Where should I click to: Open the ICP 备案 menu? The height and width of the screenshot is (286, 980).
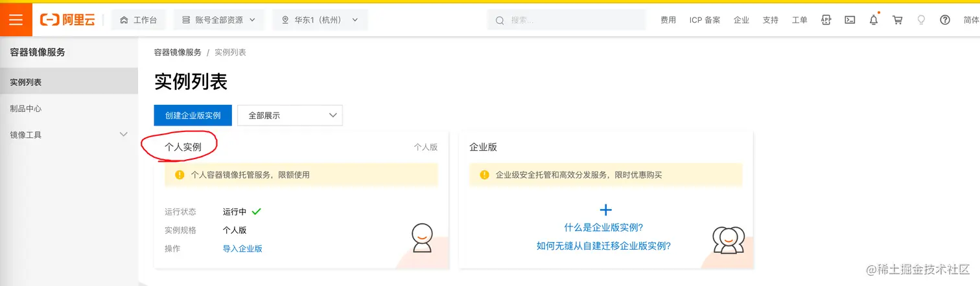tap(705, 20)
